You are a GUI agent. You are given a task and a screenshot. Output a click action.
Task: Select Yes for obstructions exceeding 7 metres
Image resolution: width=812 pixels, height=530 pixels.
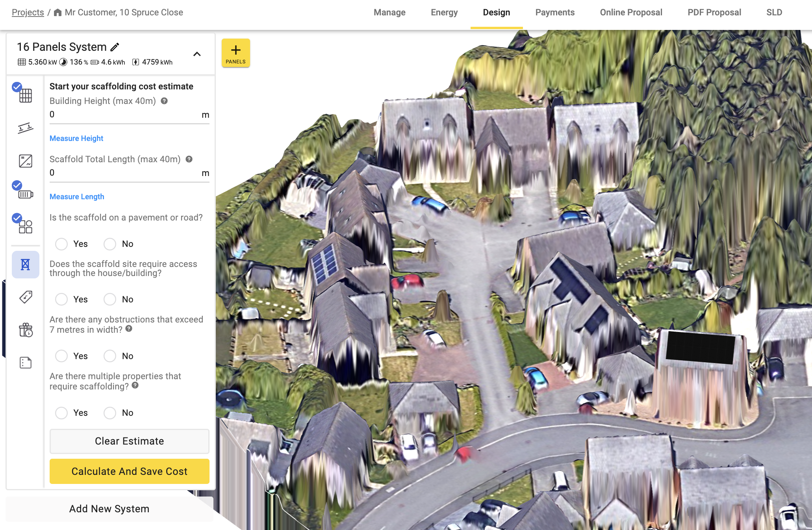61,356
